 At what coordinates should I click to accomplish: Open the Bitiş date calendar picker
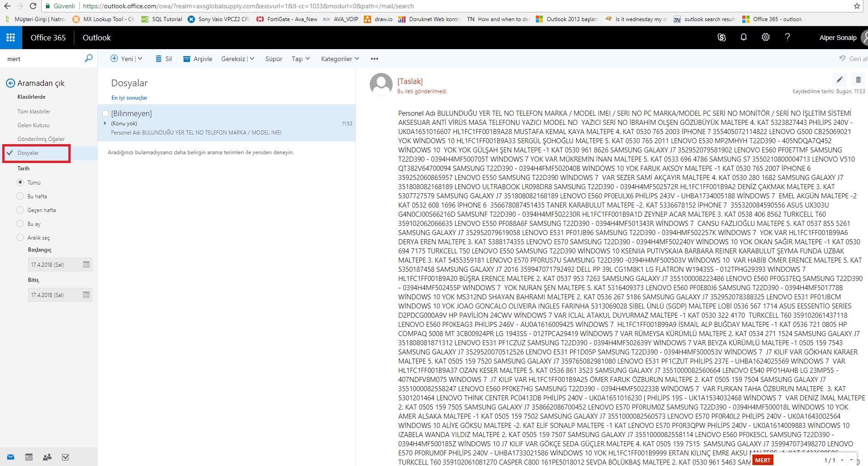coord(86,295)
